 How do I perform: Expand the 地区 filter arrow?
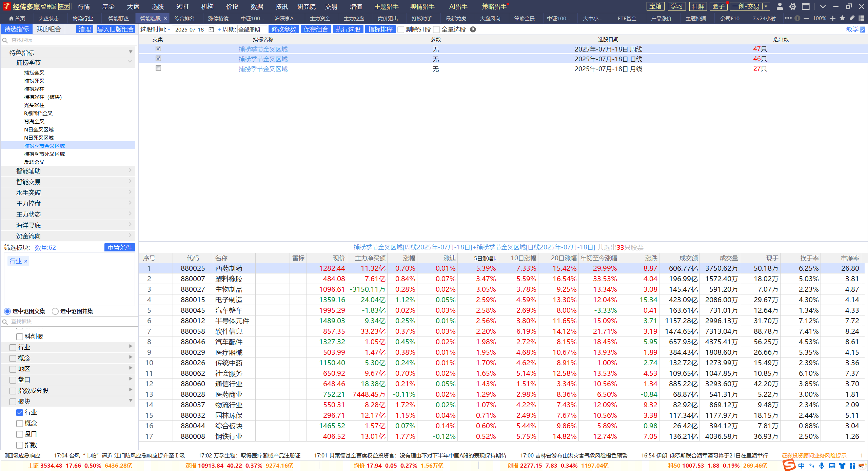(x=131, y=368)
